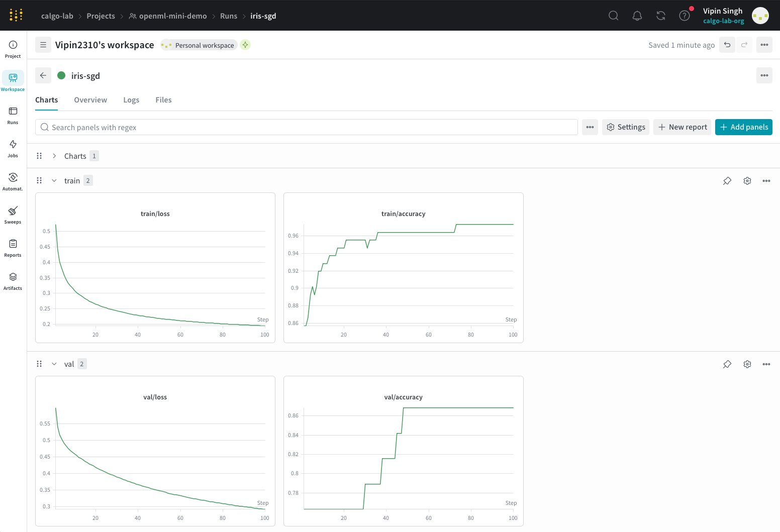Click the Personal workspace badge
780x532 pixels.
(x=199, y=45)
